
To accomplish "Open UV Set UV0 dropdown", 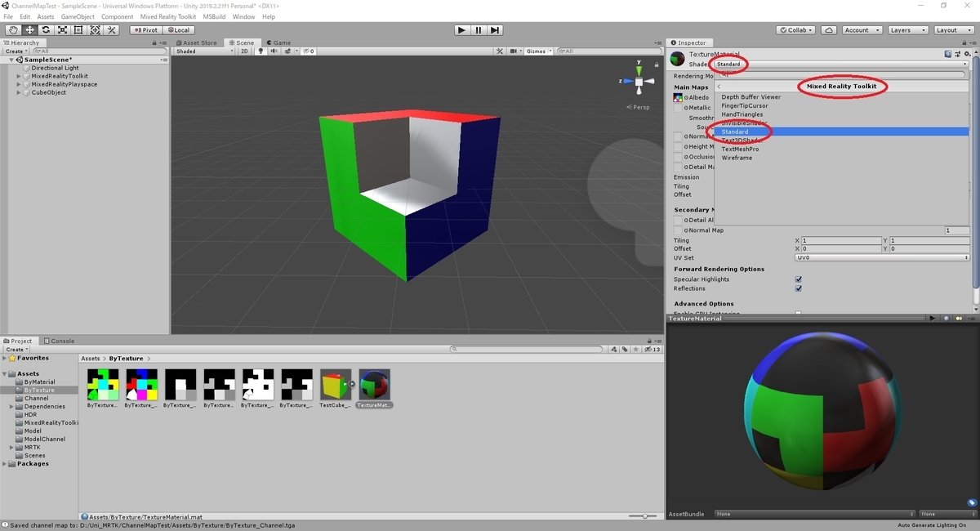I will pyautogui.click(x=882, y=257).
